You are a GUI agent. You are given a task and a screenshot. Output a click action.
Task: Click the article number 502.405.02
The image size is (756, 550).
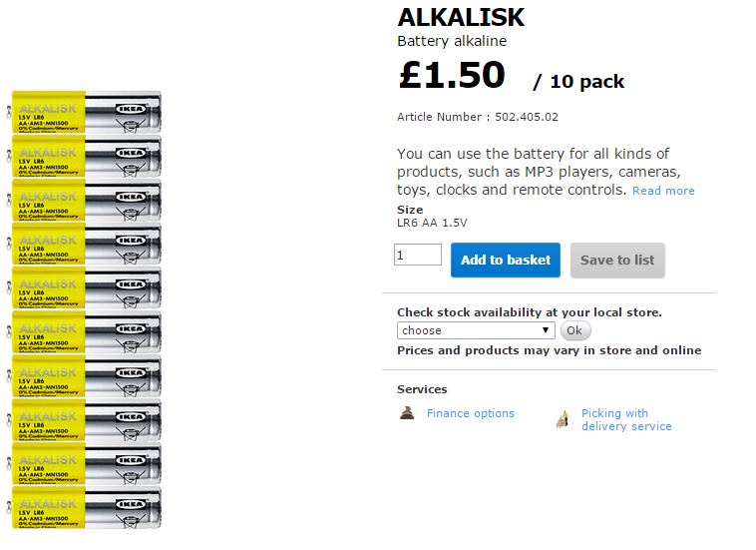coord(527,117)
